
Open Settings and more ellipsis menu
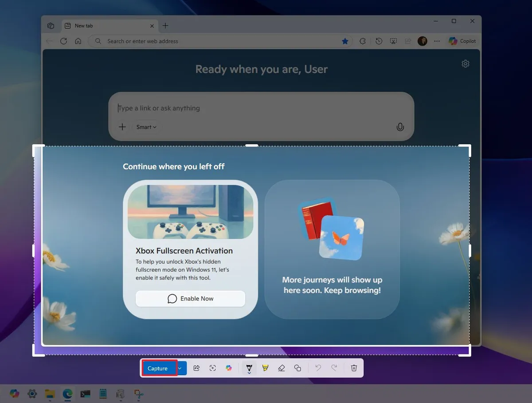437,41
